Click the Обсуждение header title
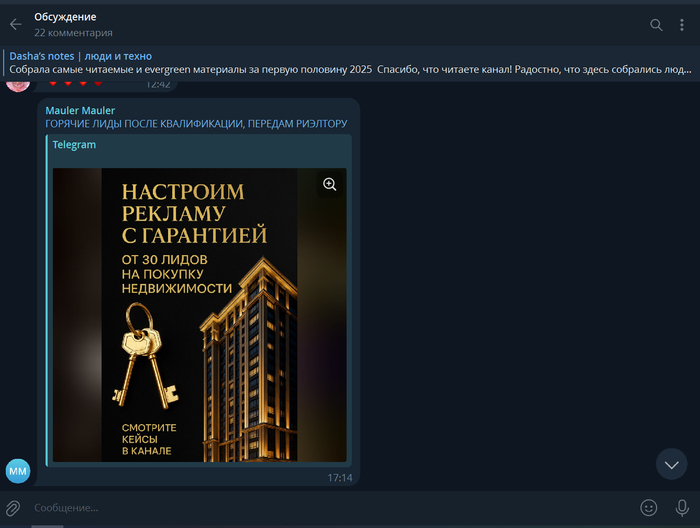The height and width of the screenshot is (528, 700). (x=66, y=17)
